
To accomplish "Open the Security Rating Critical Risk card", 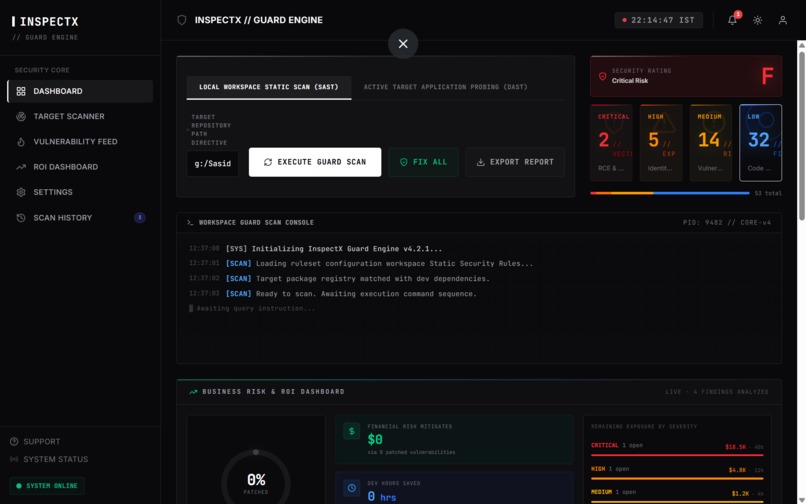I will click(686, 76).
